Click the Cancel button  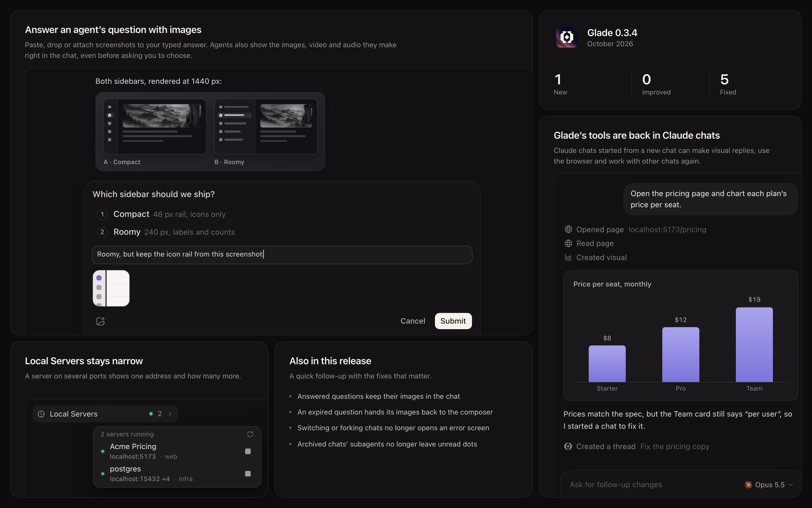point(413,321)
